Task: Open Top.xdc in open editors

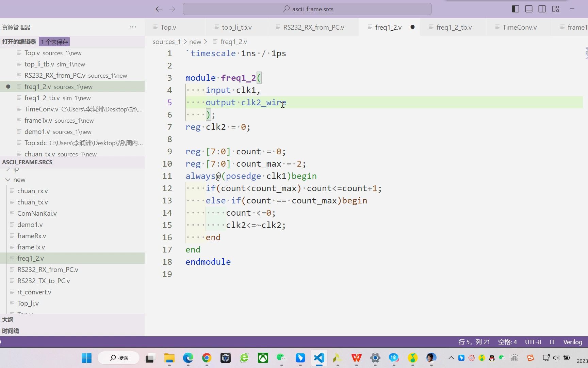Action: 72,143
